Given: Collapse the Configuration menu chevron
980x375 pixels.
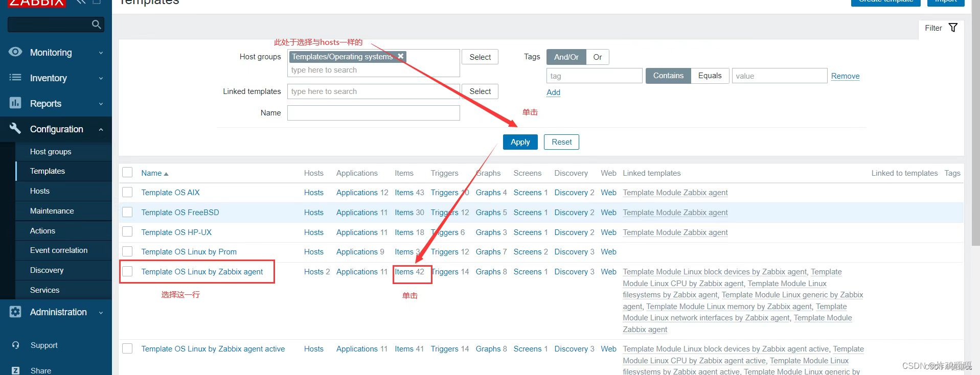Looking at the screenshot, I should [x=101, y=129].
